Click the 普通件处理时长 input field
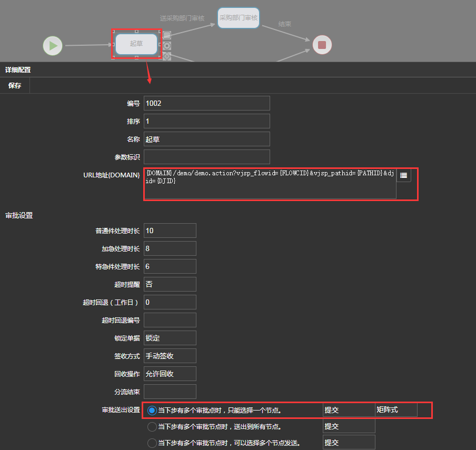Screen dimensions: 476x450 [x=170, y=231]
